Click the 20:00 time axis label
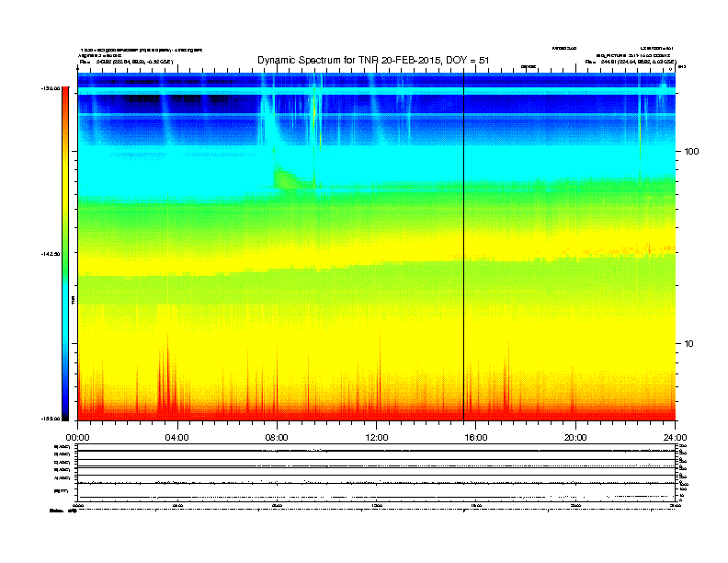Viewport: 728px width, 563px height. tap(575, 438)
